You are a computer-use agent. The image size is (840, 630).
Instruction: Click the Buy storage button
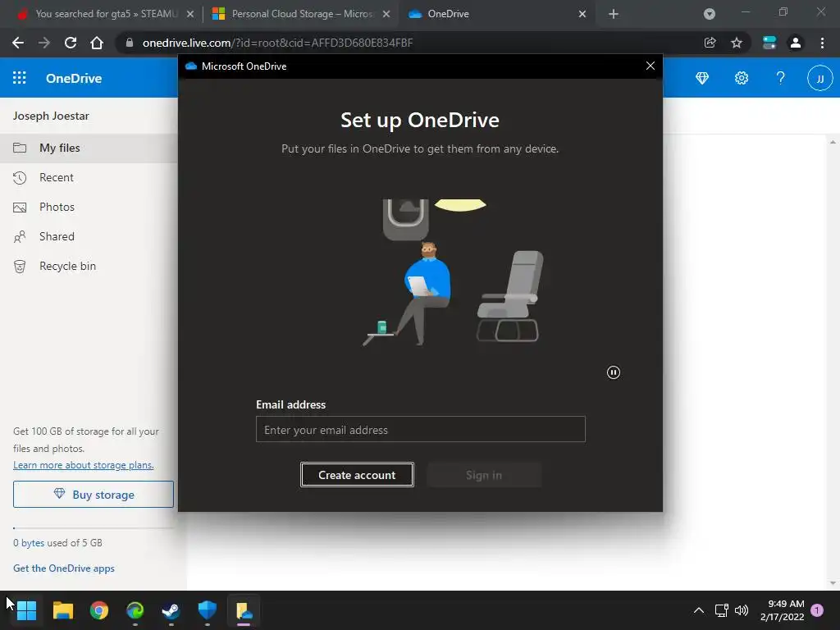(x=94, y=494)
